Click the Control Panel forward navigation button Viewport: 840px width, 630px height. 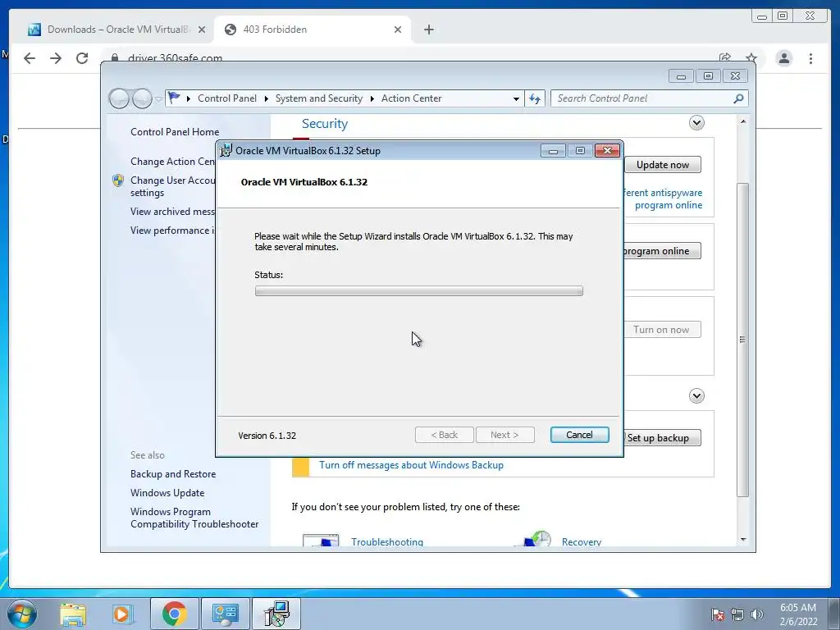(142, 98)
